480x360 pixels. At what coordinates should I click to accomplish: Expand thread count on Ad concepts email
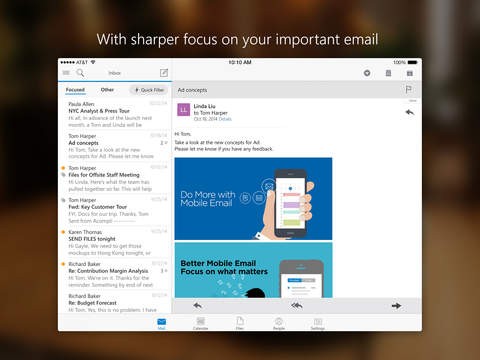tap(164, 143)
